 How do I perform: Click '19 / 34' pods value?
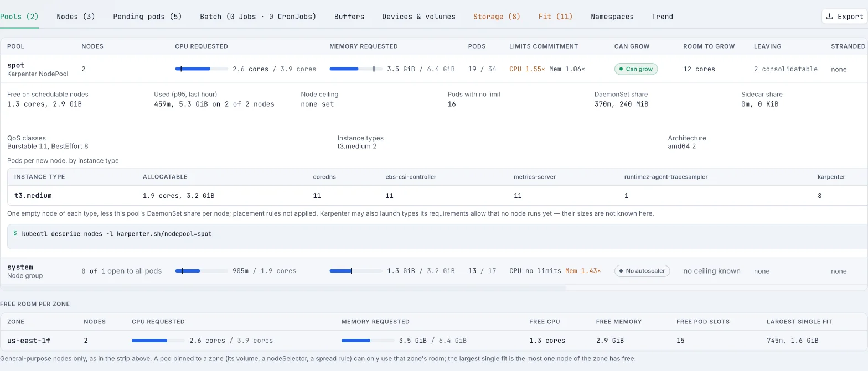(x=482, y=69)
